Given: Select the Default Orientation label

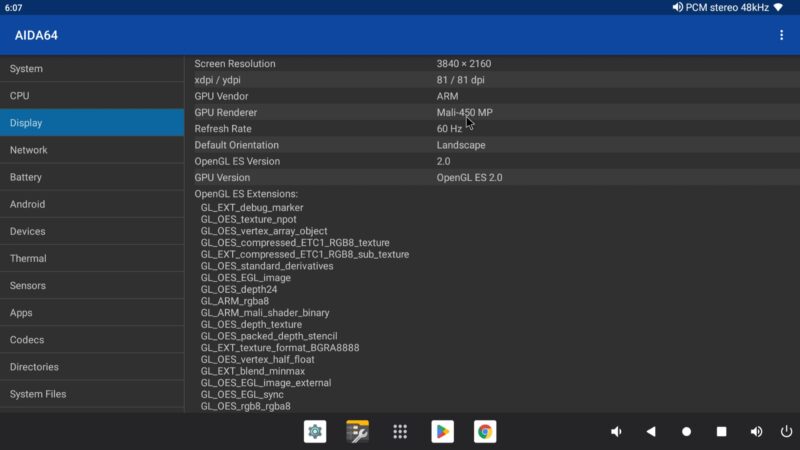Looking at the screenshot, I should pyautogui.click(x=237, y=145).
